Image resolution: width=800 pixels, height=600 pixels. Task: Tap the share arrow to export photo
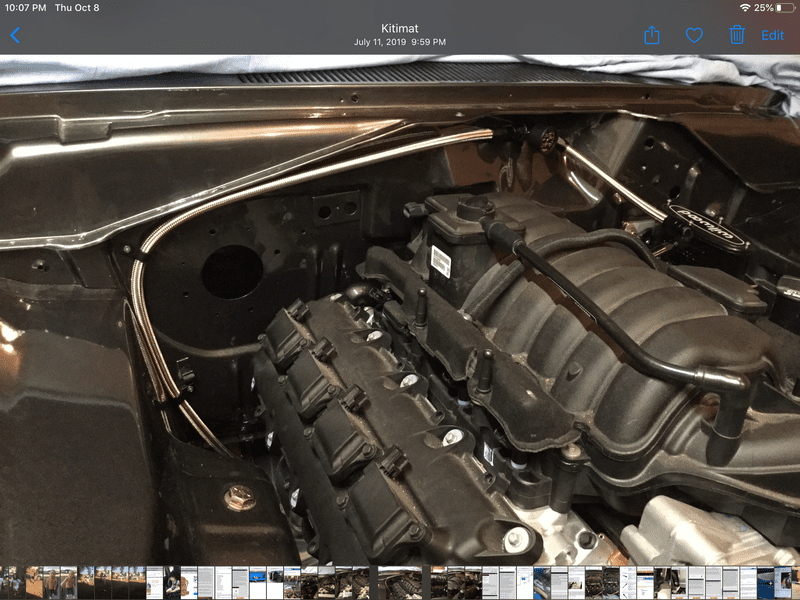point(654,36)
